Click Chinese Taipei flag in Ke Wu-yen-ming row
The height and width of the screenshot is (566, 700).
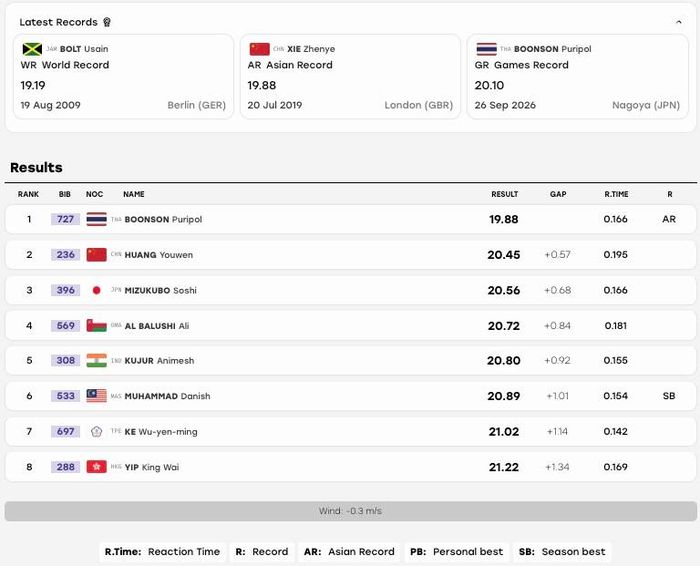[96, 432]
